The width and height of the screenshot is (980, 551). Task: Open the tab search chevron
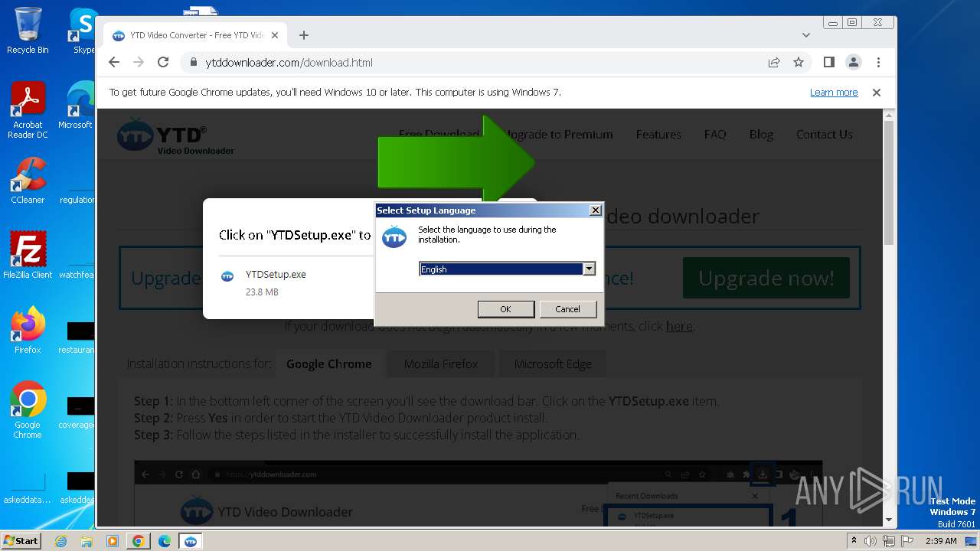(x=806, y=35)
